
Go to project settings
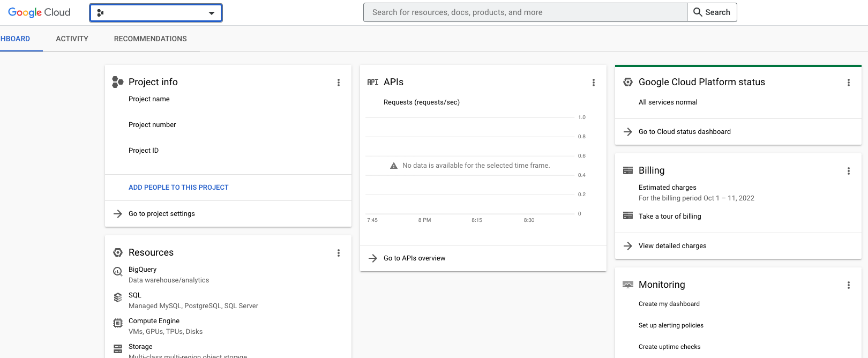[x=161, y=214]
